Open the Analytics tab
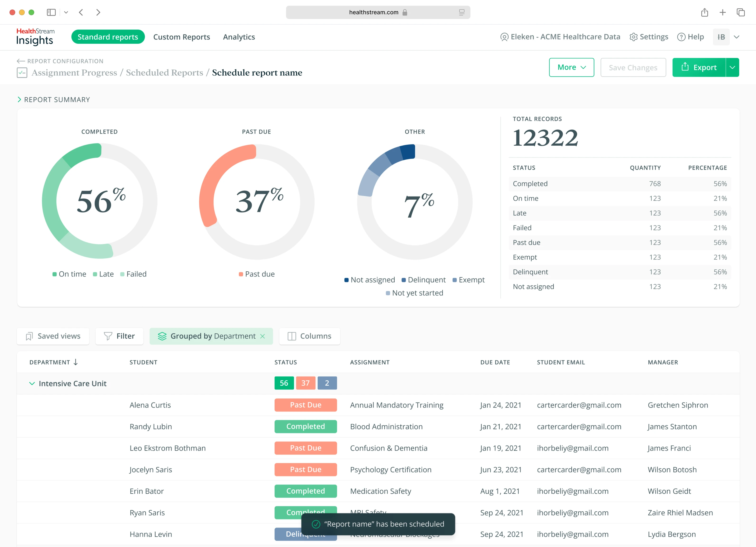756x547 pixels. point(239,37)
